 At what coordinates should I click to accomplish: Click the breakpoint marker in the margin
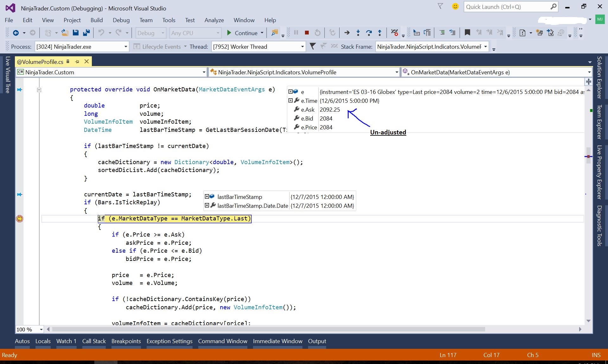(20, 219)
